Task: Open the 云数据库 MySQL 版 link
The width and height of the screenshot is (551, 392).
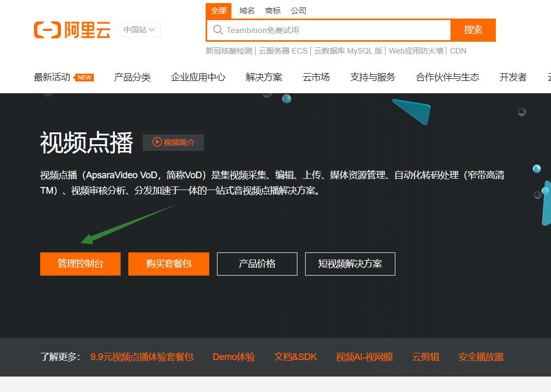Action: tap(348, 51)
